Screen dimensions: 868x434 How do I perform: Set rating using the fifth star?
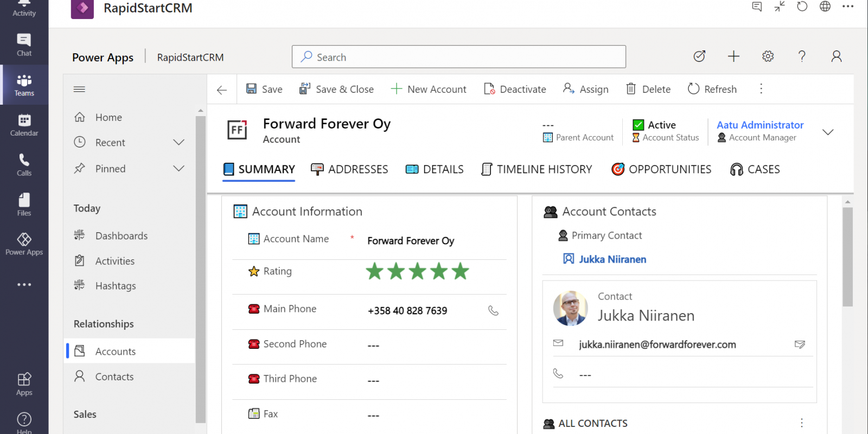click(460, 271)
